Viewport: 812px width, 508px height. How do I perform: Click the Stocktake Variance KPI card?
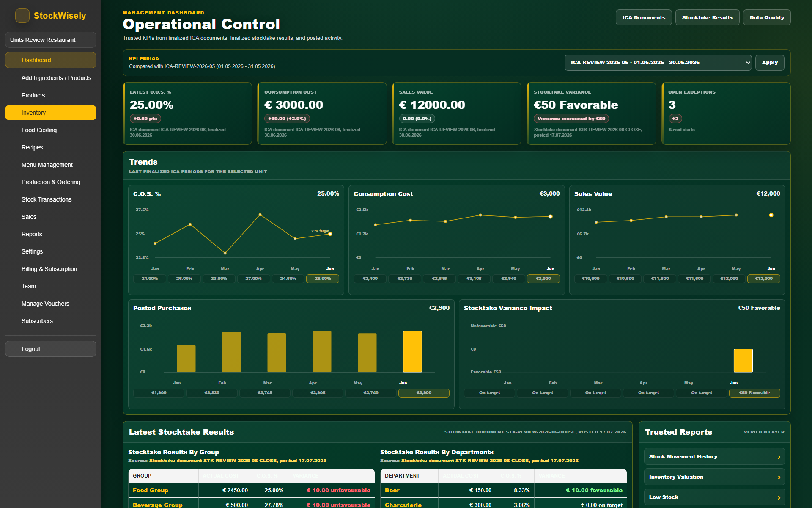click(x=592, y=113)
